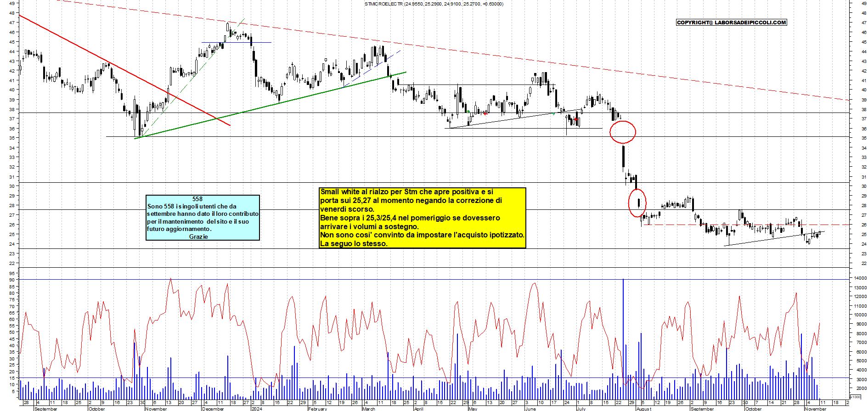Select the cyan 558 singoli utenti note box
This screenshot has width=868, height=411.
(x=203, y=218)
